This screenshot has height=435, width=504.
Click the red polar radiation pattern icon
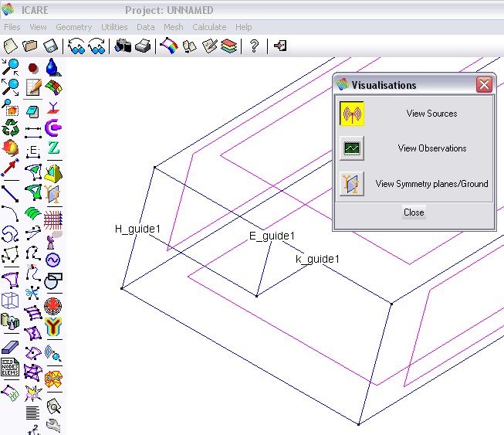(x=52, y=306)
